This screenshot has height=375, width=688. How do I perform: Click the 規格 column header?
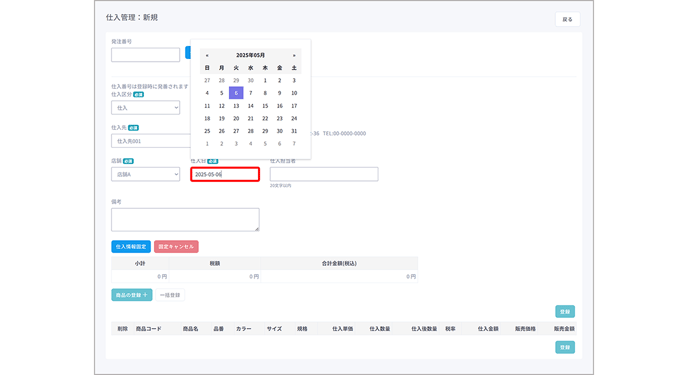click(x=302, y=329)
